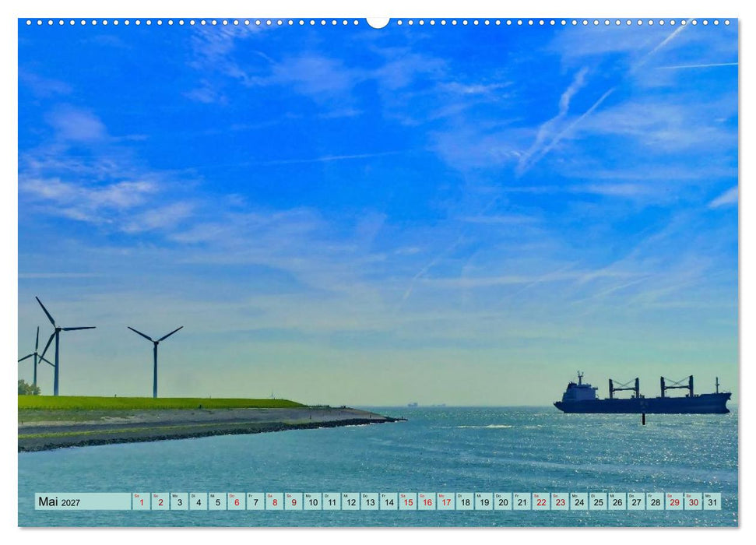
Task: Select day 1 in the calendar strip
Action: point(141,501)
